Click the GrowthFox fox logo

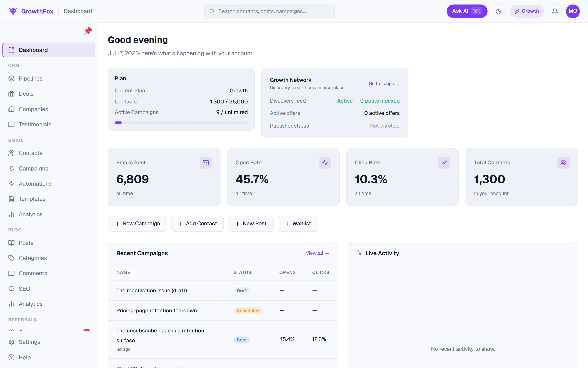[13, 11]
